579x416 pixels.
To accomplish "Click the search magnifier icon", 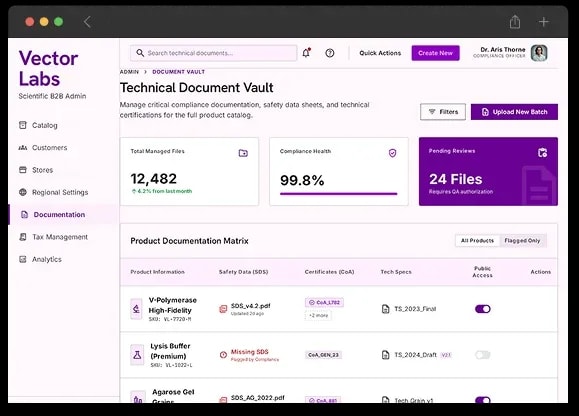I will coord(140,53).
